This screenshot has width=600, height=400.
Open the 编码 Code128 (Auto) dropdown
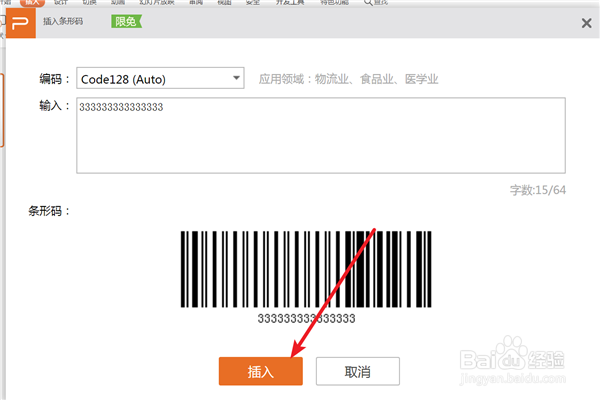[x=160, y=78]
